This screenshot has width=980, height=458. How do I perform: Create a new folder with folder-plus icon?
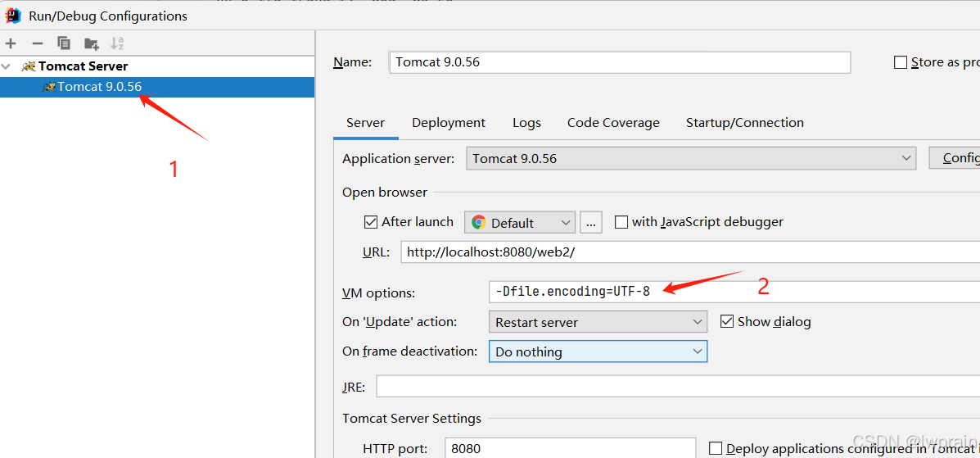pos(91,43)
